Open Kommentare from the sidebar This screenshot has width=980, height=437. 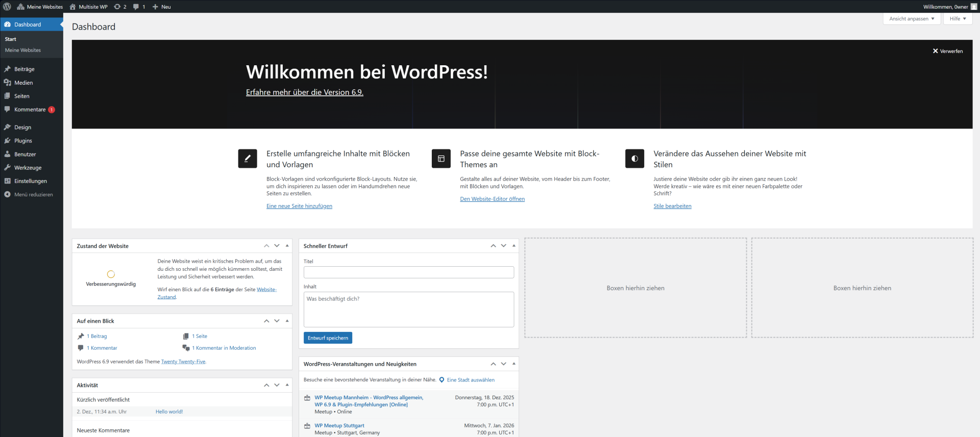(x=32, y=110)
